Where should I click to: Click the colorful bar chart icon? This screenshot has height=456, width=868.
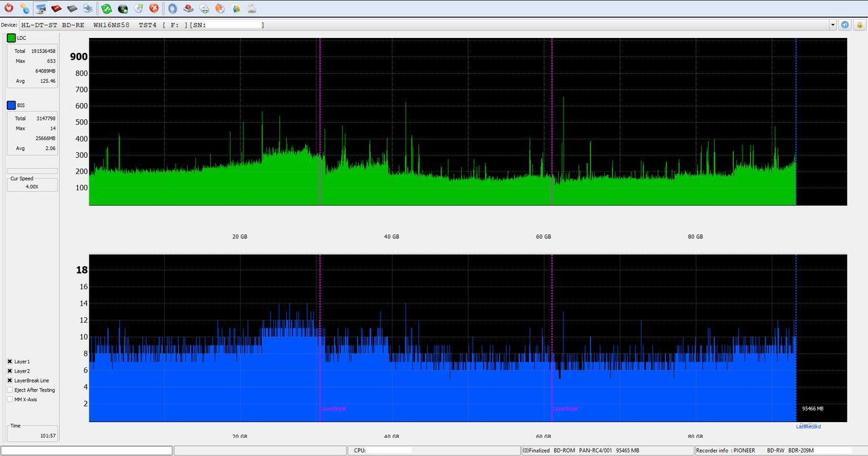236,8
